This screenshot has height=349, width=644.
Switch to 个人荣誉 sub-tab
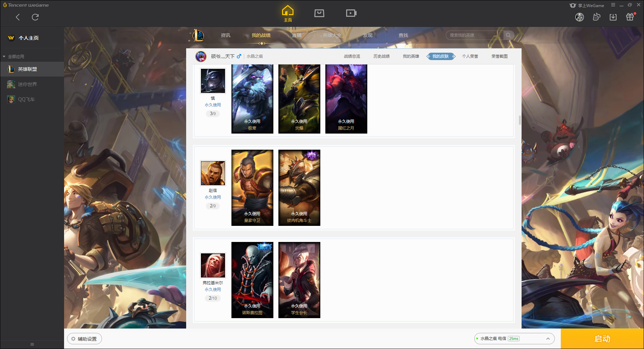(470, 56)
